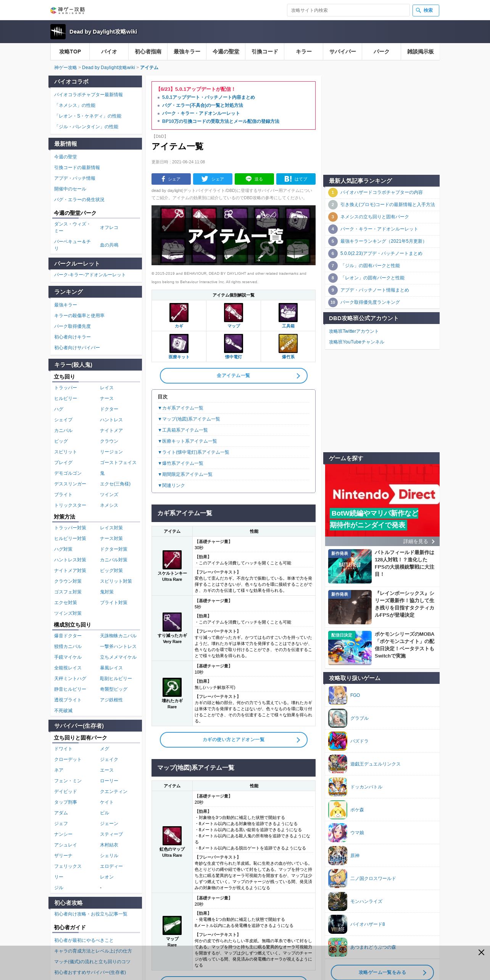The width and height of the screenshot is (490, 980).
Task: Open the ポケモンユナイト news thumbnail
Action: point(350,648)
